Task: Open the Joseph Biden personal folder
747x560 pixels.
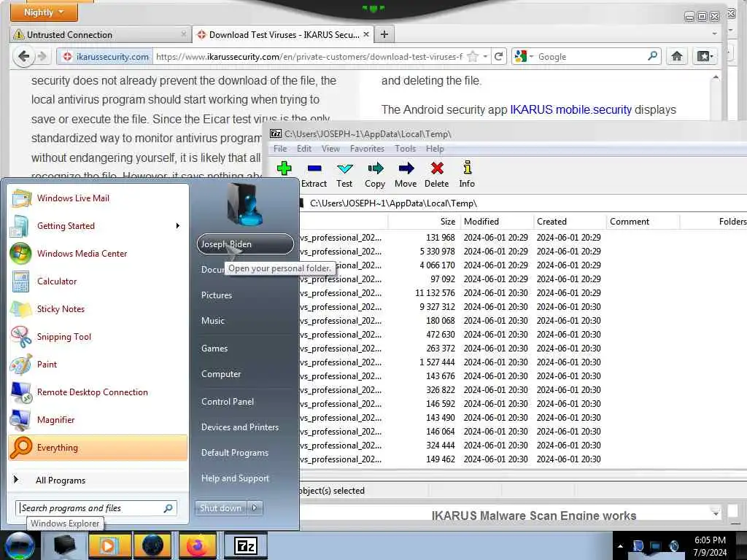Action: coord(245,244)
